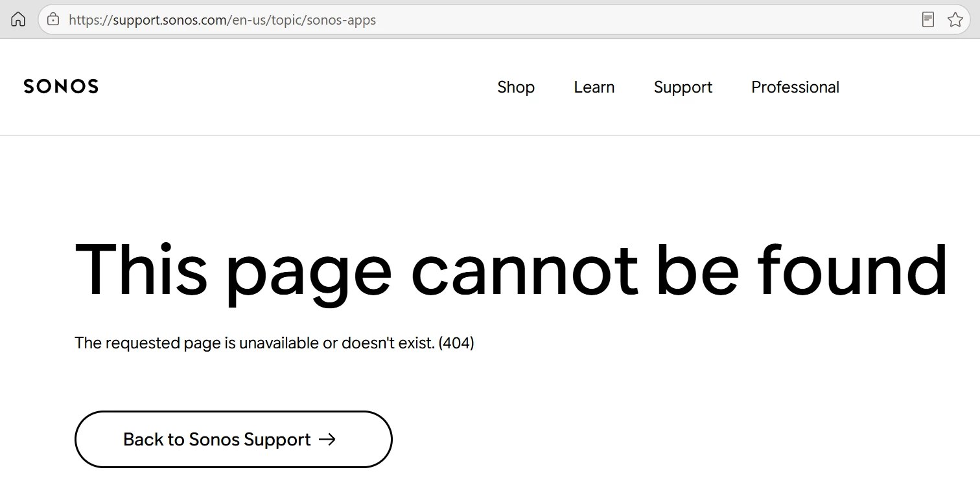980x496 pixels.
Task: Open reader view icon in address bar
Action: [x=928, y=19]
